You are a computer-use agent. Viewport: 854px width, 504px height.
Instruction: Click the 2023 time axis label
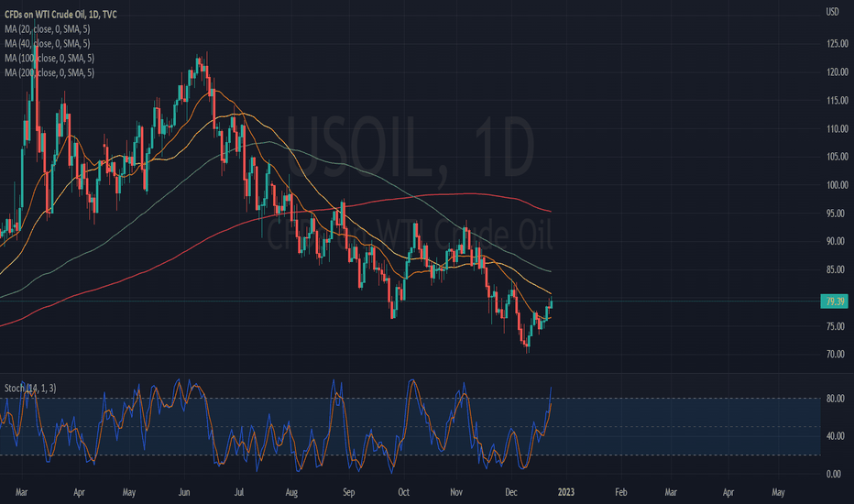[x=566, y=492]
